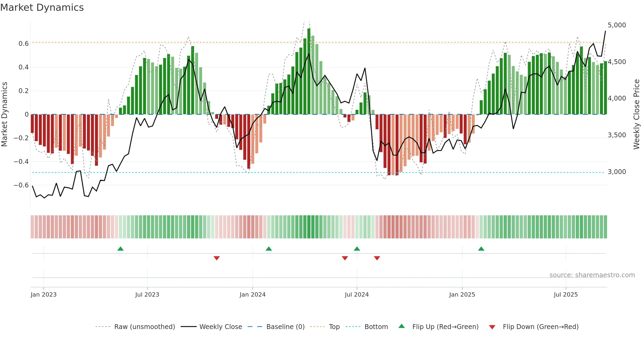The height and width of the screenshot is (362, 644).
Task: Click the first flip-up marker near mid-2023
Action: (x=120, y=249)
